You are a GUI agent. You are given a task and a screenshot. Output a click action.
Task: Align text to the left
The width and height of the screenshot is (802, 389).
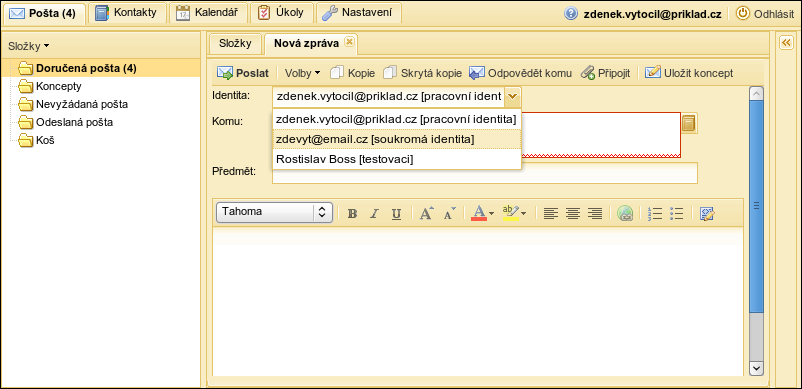click(550, 214)
